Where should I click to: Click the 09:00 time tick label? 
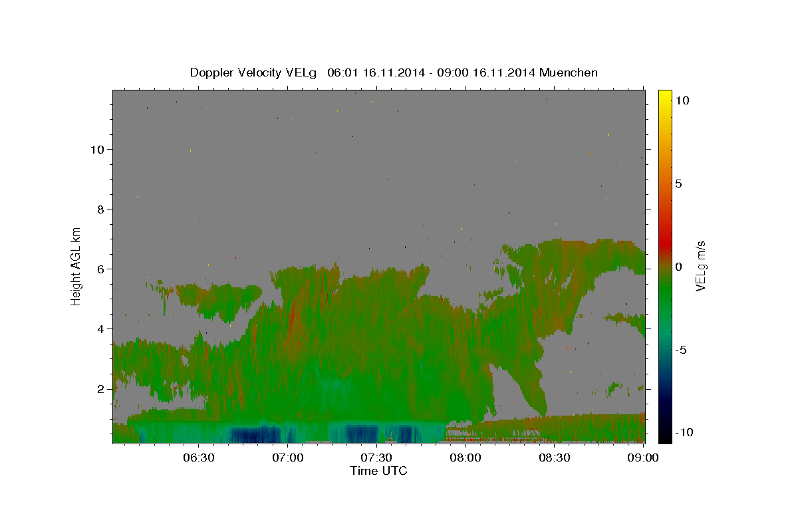click(x=643, y=458)
